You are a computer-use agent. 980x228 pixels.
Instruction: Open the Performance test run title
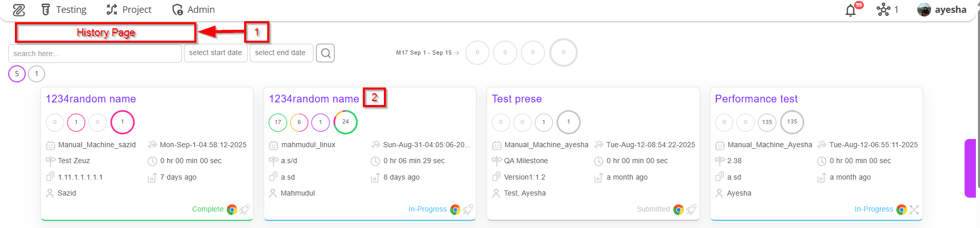click(x=756, y=99)
